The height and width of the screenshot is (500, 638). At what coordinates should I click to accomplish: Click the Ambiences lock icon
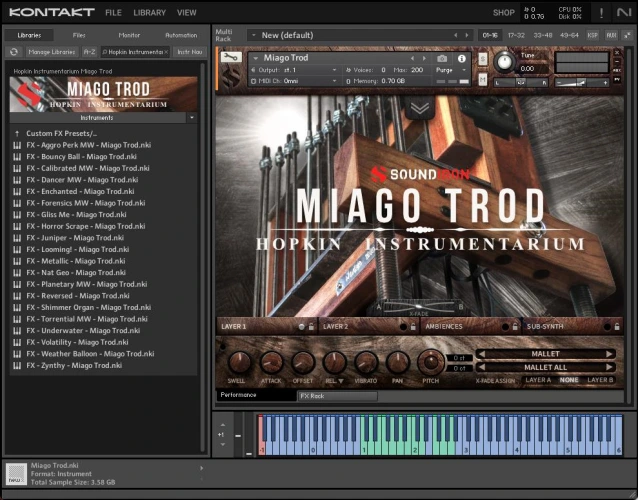coord(513,326)
